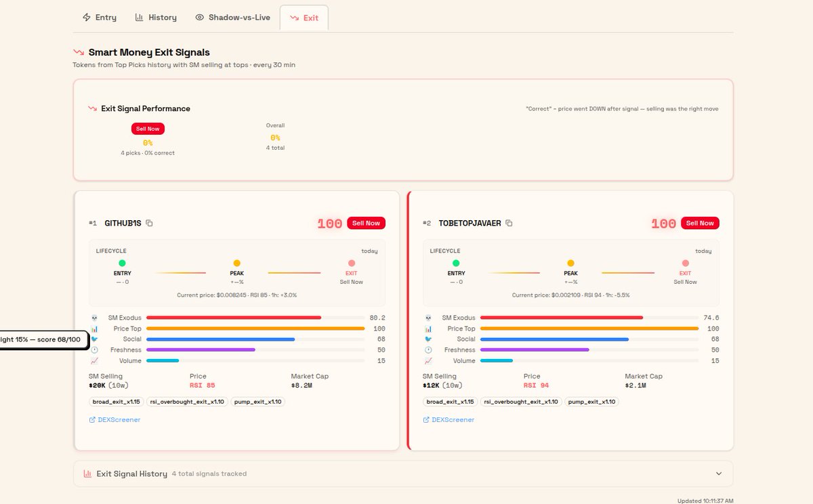Click the chart icon beside GITHUB1S Price Top
This screenshot has height=504, width=813.
(94, 329)
